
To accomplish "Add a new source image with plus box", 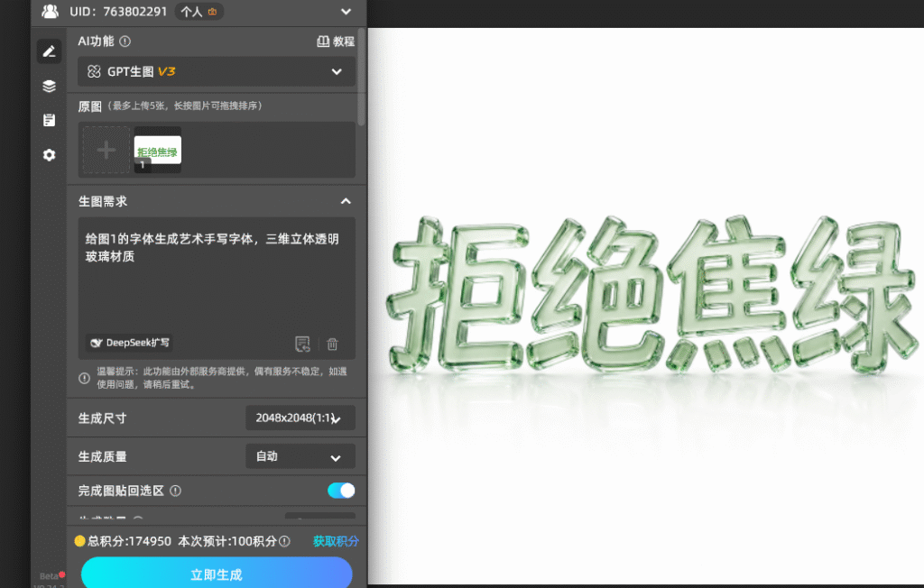I will click(x=106, y=150).
